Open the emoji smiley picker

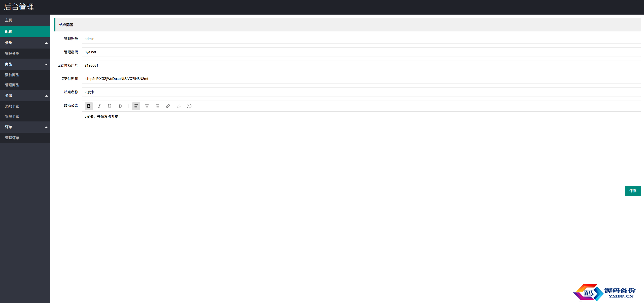(x=189, y=106)
